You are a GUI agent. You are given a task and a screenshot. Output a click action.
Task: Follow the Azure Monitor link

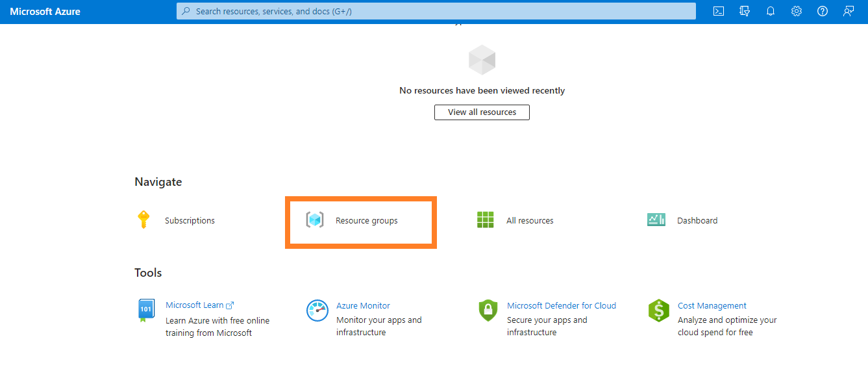coord(363,305)
